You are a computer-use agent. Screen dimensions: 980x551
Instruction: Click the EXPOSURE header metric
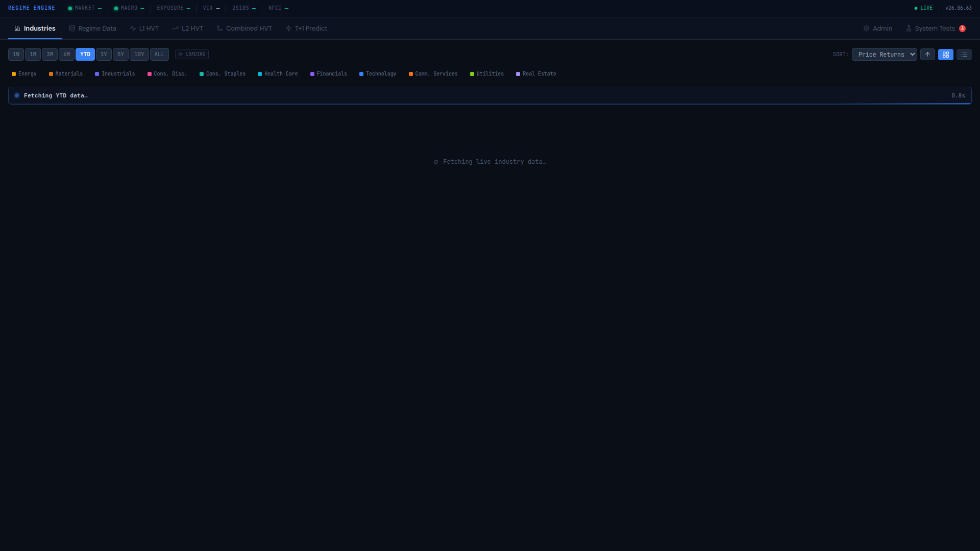(174, 8)
